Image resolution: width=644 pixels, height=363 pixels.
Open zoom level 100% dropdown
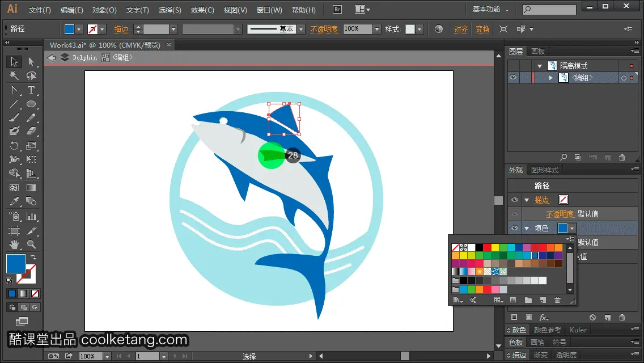coord(107,356)
